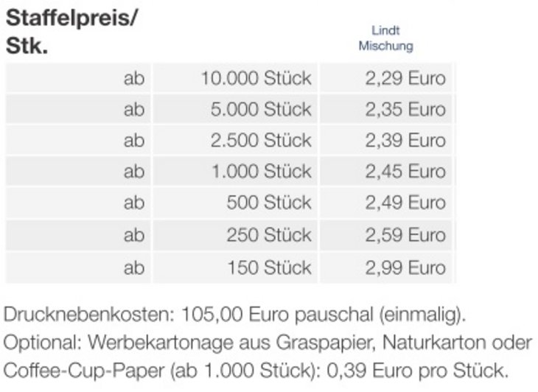Open the Lindt Mischung link
Image resolution: width=538 pixels, height=392 pixels.
[385, 38]
